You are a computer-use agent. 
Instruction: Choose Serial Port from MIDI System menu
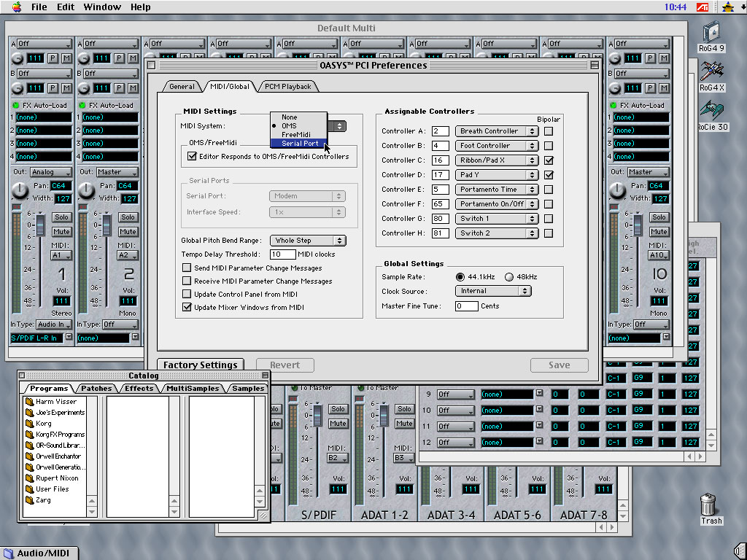click(x=298, y=144)
